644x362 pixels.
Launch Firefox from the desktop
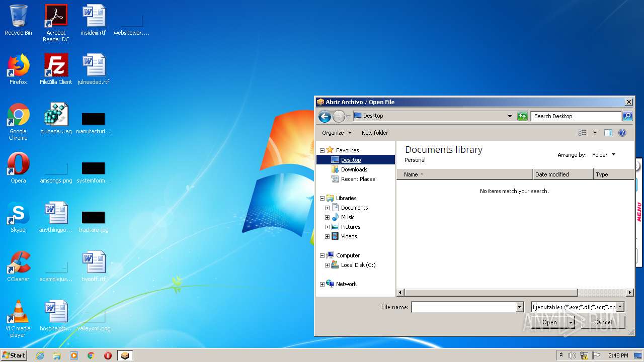[18, 69]
